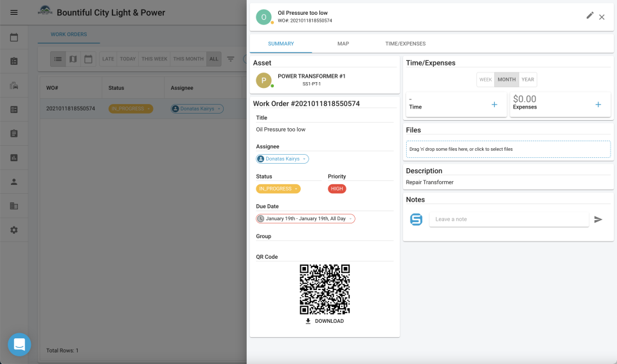Filter work orders by THIS WEEK

tap(154, 59)
